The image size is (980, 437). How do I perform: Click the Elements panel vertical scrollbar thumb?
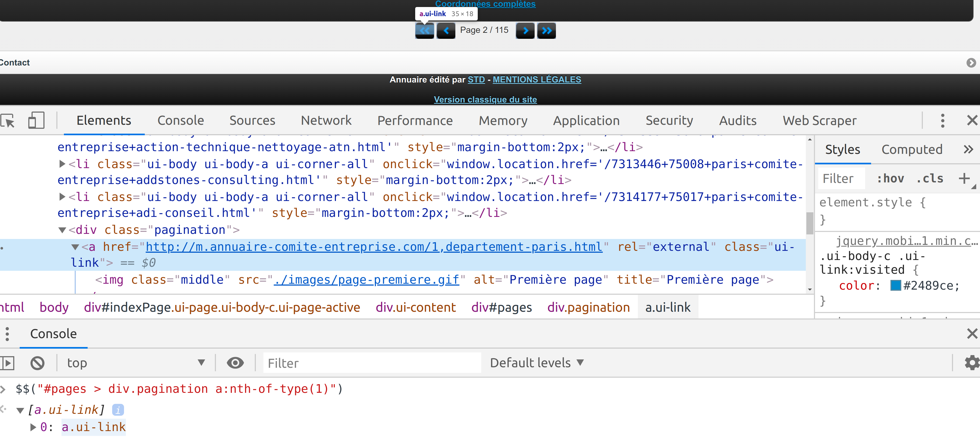point(810,223)
